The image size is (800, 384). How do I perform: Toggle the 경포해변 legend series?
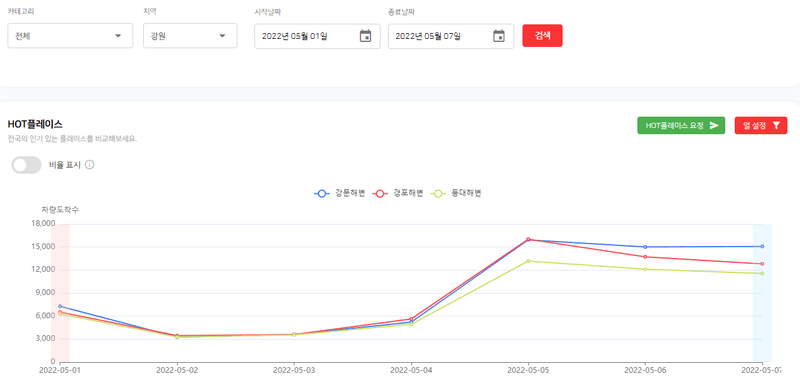click(x=398, y=193)
